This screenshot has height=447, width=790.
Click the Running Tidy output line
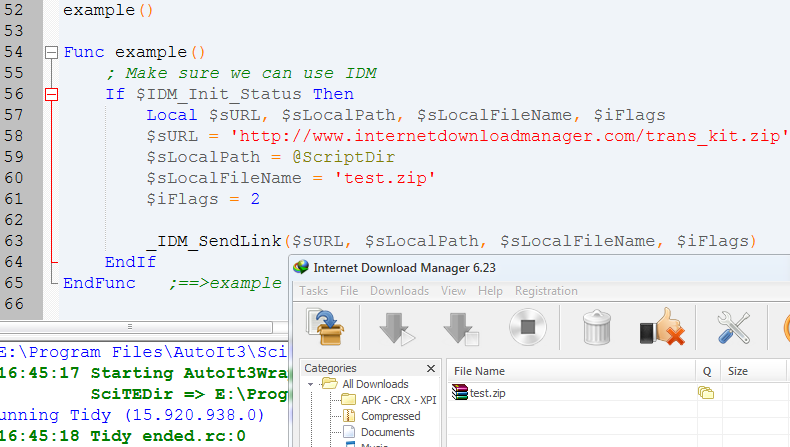click(x=132, y=415)
